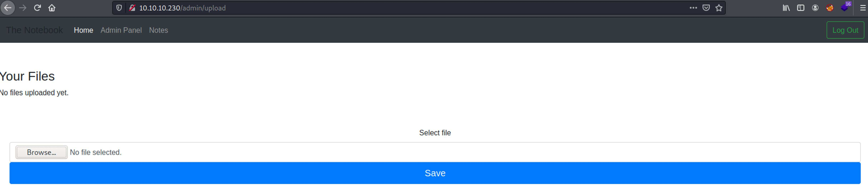Save page to Pocket
This screenshot has width=868, height=189.
[x=706, y=8]
